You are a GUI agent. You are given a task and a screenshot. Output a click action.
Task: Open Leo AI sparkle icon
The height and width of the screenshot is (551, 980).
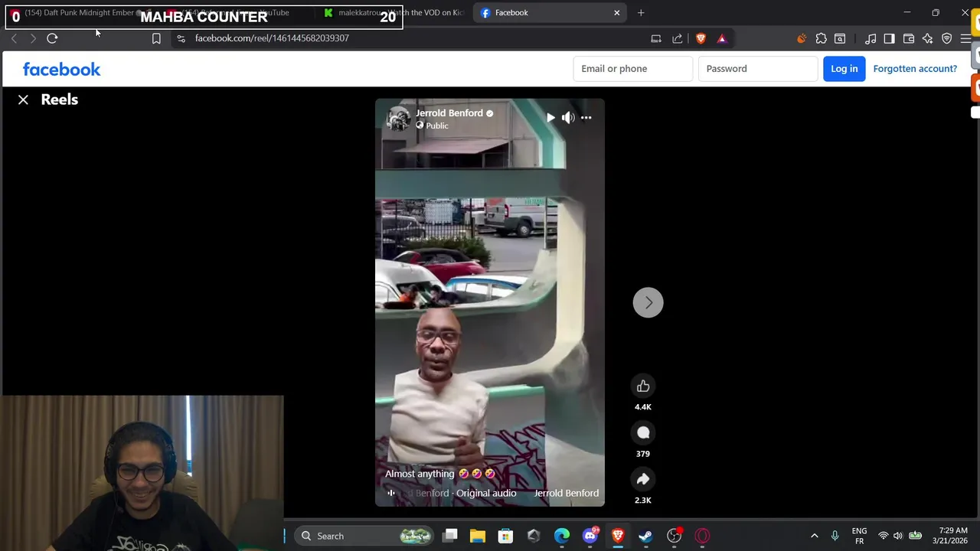(x=928, y=38)
